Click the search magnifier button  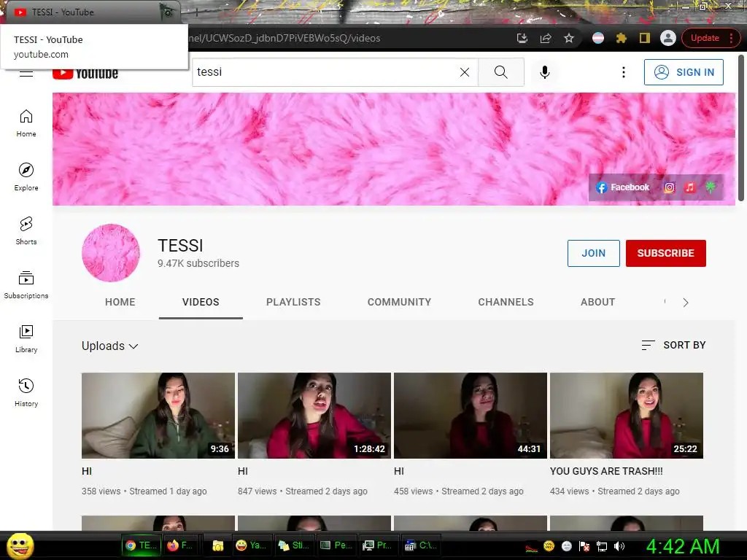pos(500,72)
